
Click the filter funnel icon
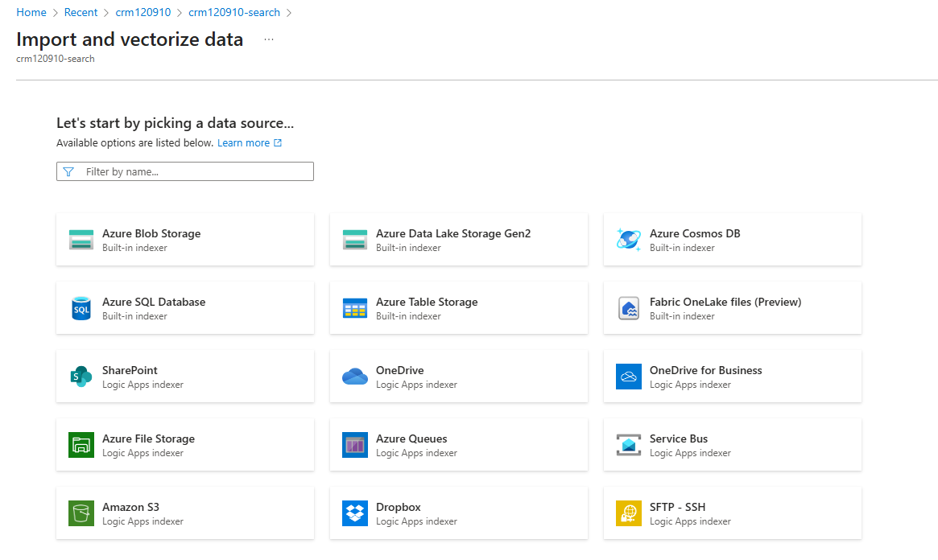pyautogui.click(x=68, y=172)
